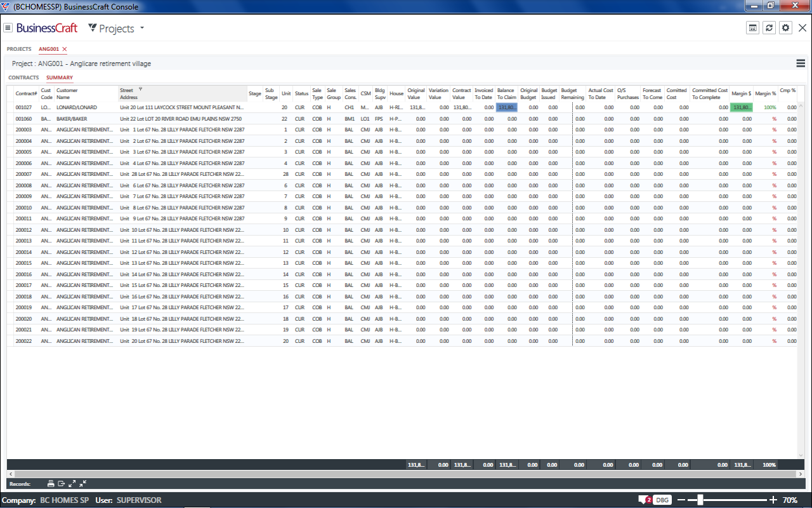The image size is (812, 508).
Task: Click the FPS building supervisor cell
Action: click(x=379, y=119)
